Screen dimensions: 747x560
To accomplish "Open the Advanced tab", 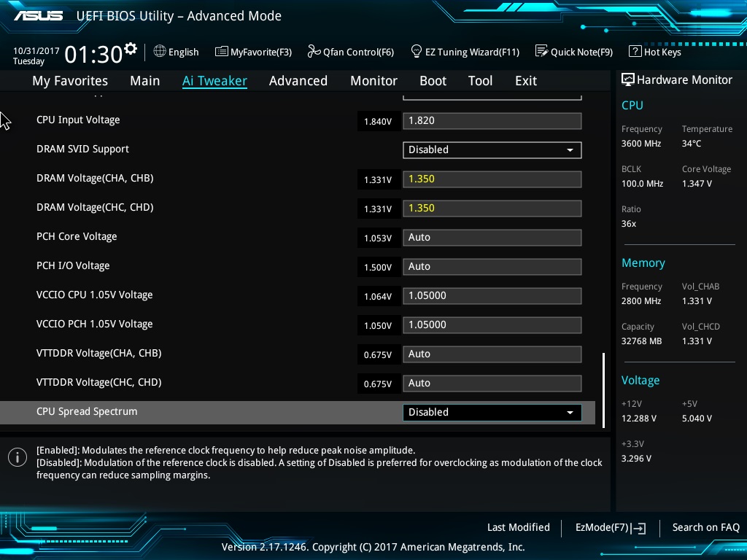I will click(298, 81).
